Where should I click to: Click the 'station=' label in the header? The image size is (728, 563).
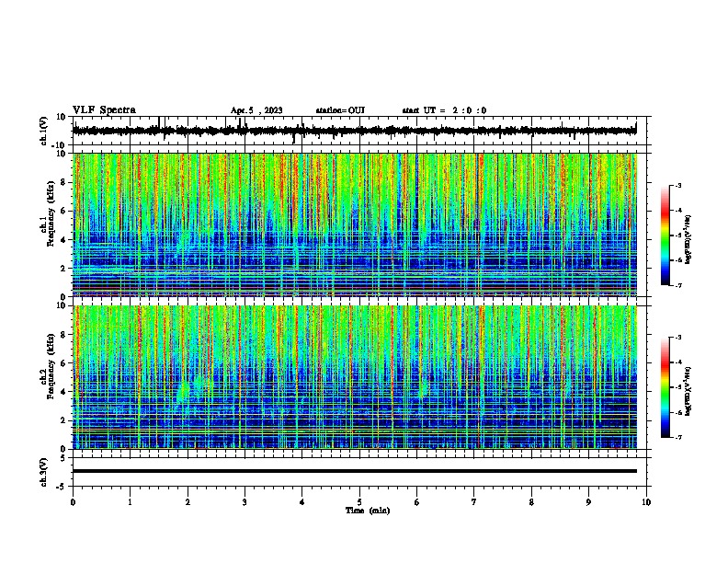click(x=332, y=110)
